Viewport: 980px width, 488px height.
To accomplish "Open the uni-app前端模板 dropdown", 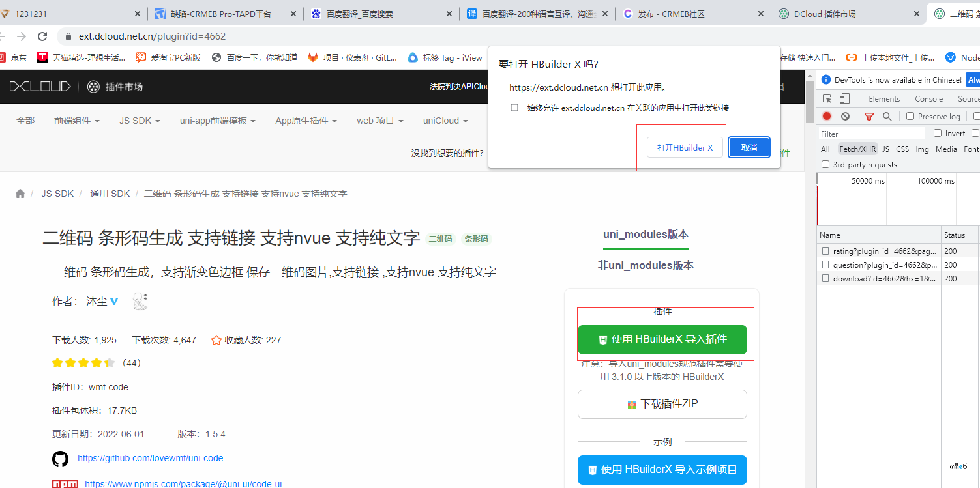I will click(x=217, y=121).
